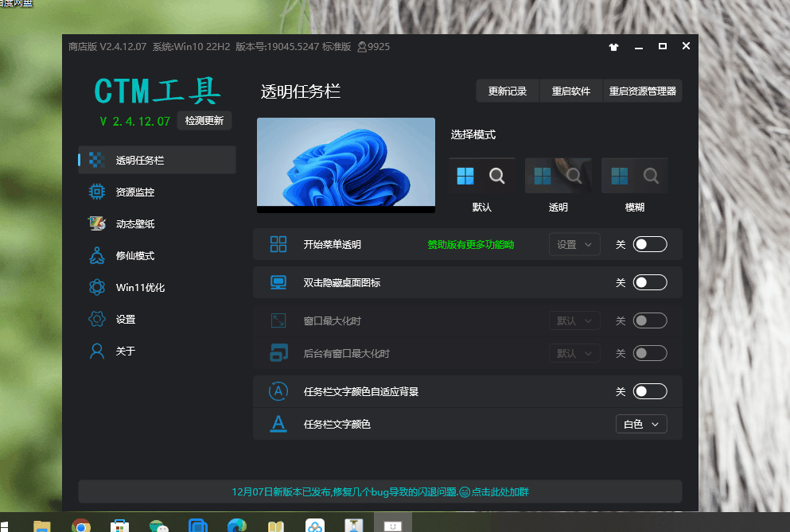The image size is (790, 532).
Task: Toggle the 后台有窗口最大化时 switch
Action: click(650, 353)
